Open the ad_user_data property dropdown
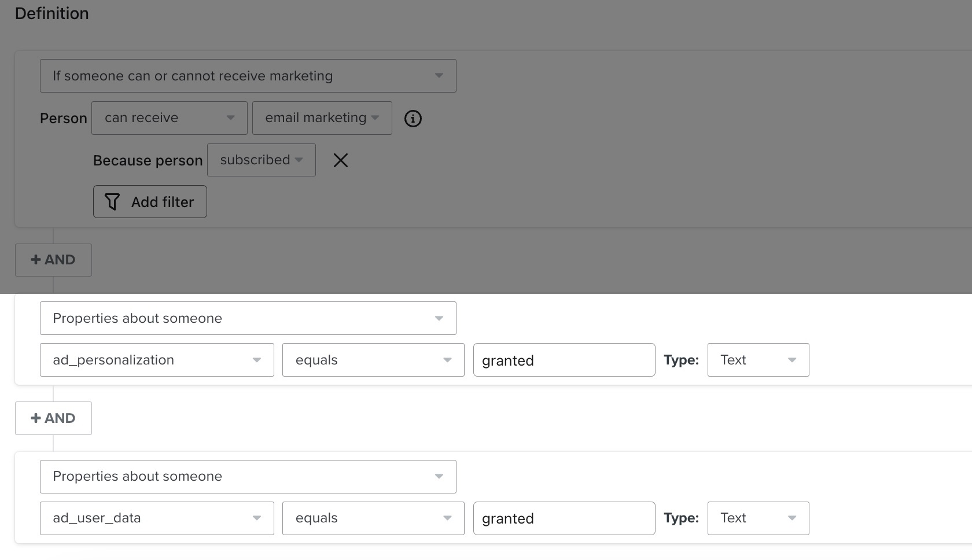 156,518
